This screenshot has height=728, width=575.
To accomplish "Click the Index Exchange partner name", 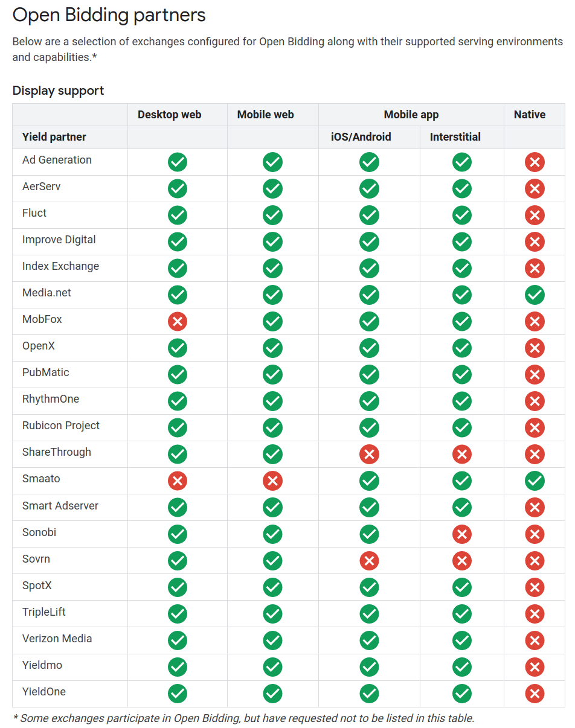I will [60, 266].
